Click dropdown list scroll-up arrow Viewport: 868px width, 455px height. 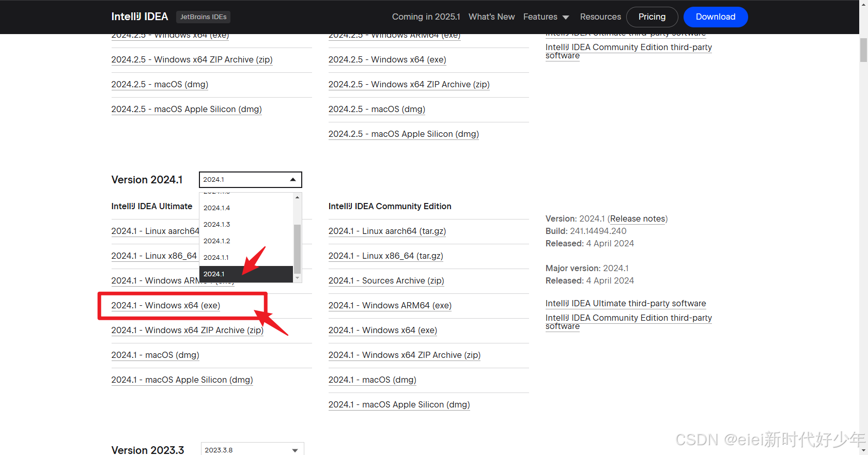click(297, 197)
